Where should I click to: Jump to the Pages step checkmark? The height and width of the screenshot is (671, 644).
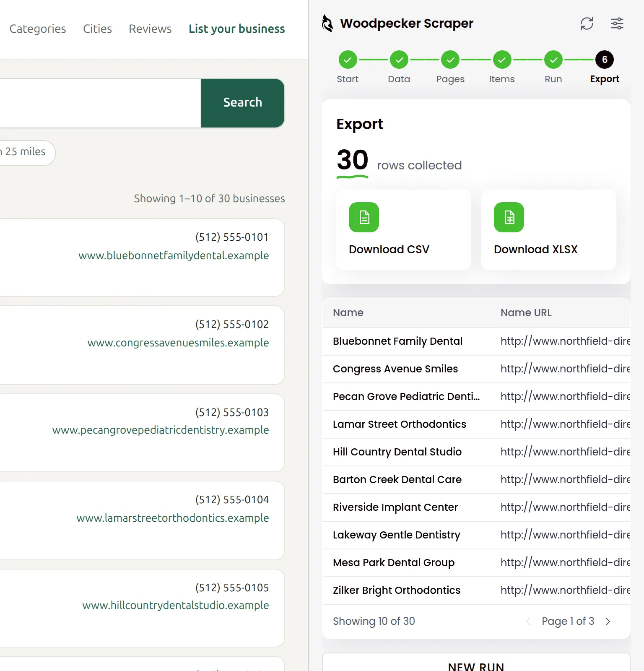450,60
